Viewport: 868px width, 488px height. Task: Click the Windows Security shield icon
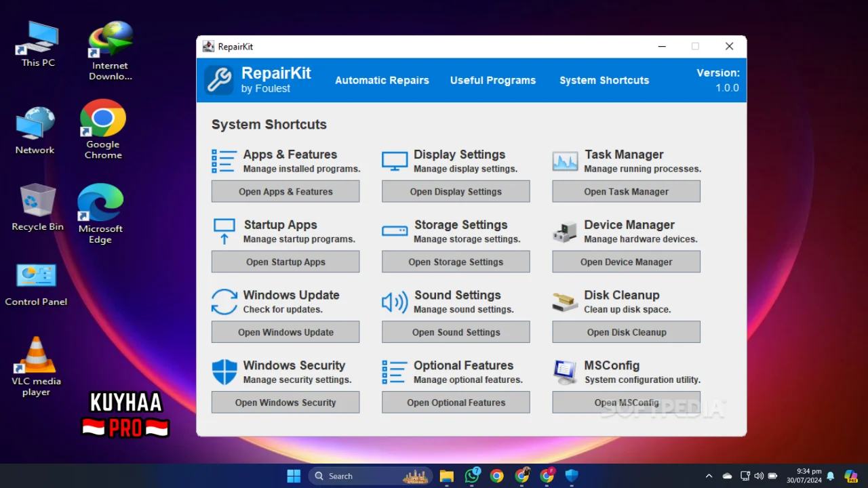coord(224,372)
